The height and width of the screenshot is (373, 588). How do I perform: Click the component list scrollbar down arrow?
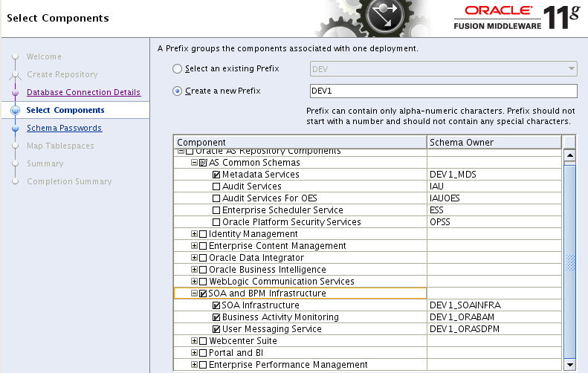(x=570, y=364)
